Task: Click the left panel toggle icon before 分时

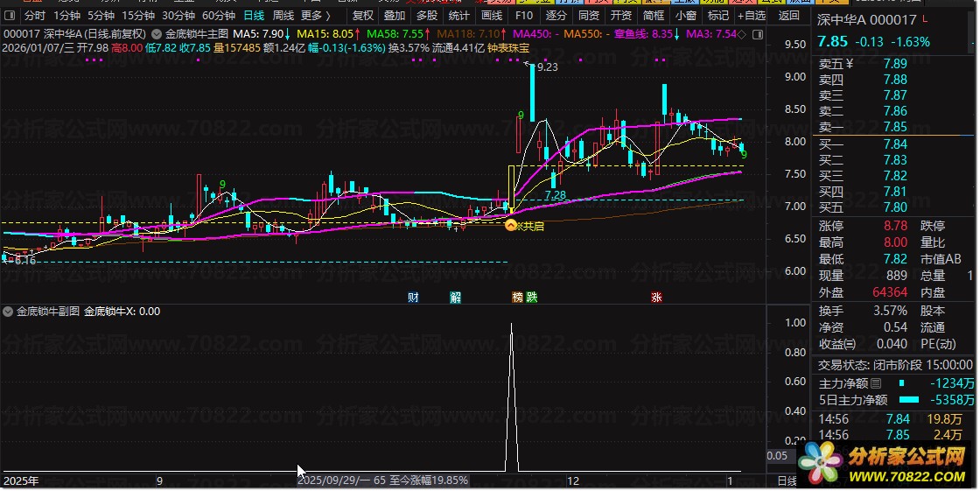Action: (x=10, y=16)
